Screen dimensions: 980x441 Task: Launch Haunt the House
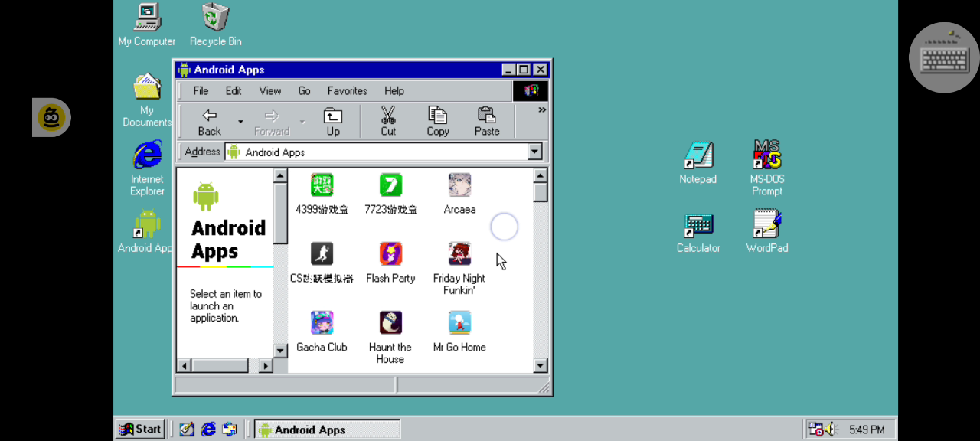(390, 322)
